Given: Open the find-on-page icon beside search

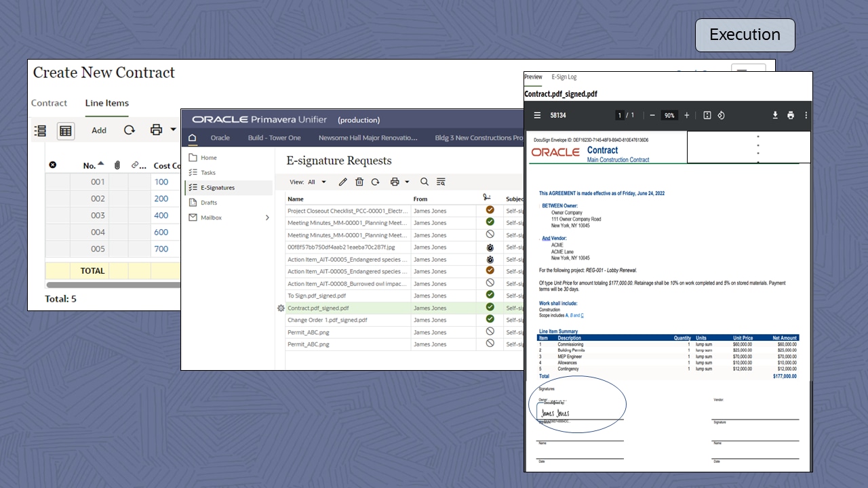Looking at the screenshot, I should 441,182.
